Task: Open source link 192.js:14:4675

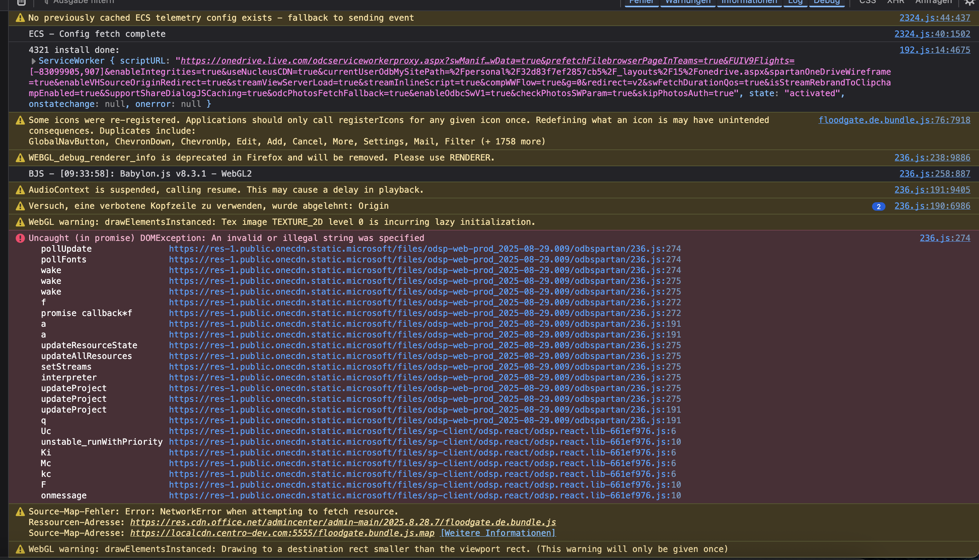Action: click(935, 50)
